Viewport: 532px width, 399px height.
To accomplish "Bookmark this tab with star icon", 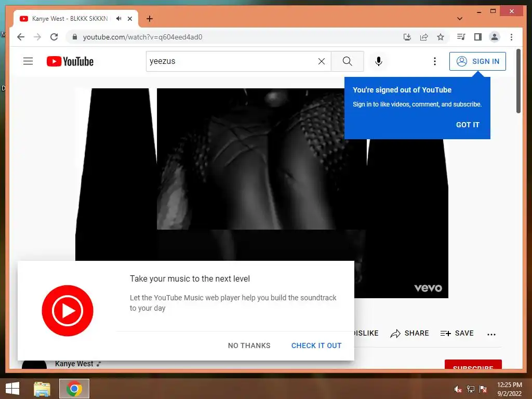I will [x=441, y=37].
